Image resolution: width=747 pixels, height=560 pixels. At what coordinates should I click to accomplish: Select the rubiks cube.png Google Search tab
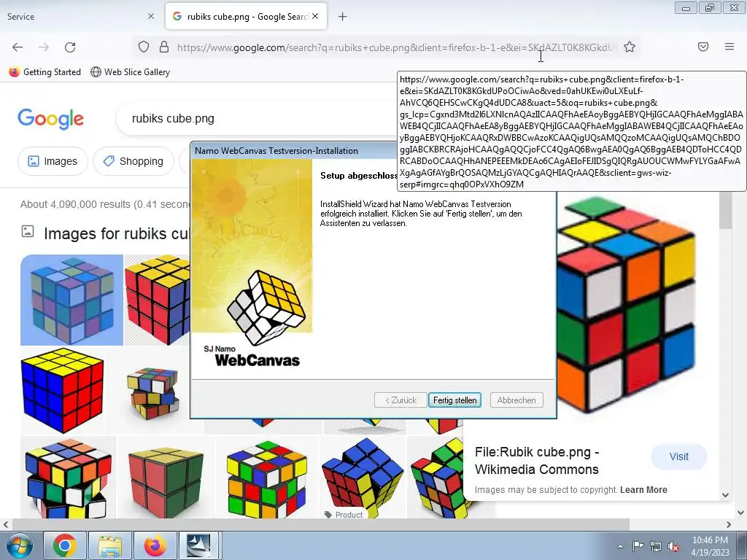pos(247,17)
